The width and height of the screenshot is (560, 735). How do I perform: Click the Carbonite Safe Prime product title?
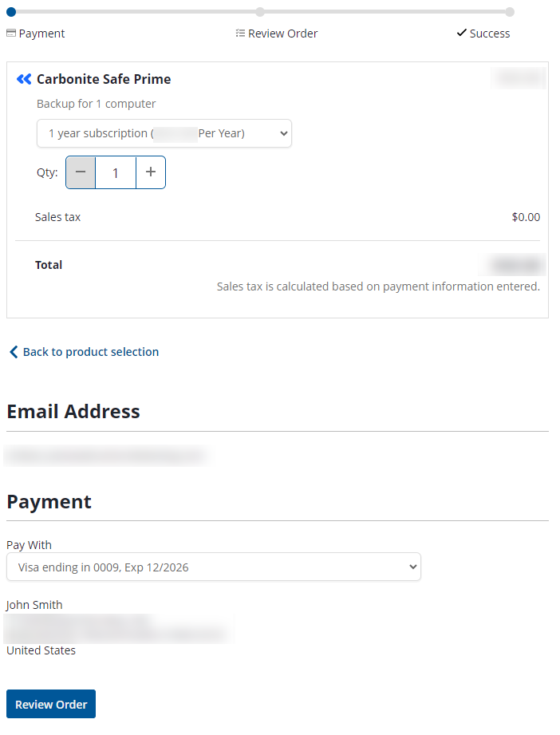[x=104, y=79]
